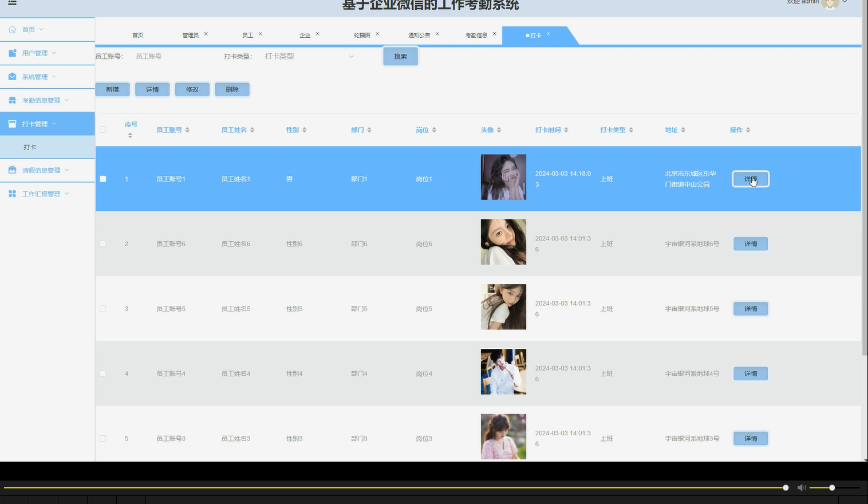Mute playback with the speaker icon

tap(800, 487)
